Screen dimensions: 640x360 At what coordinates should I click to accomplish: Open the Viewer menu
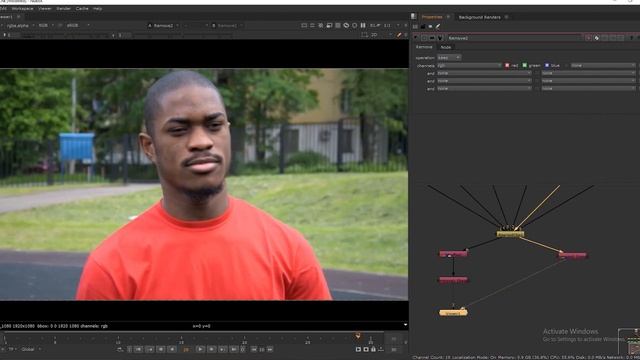coord(44,9)
